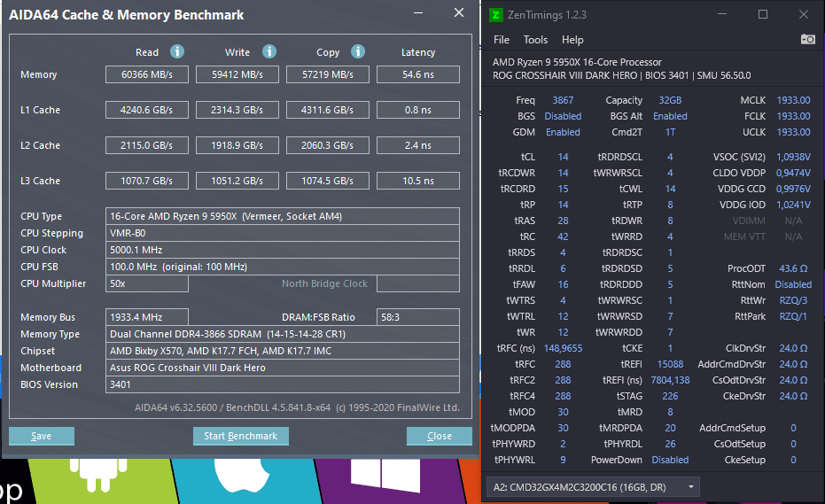Click the MCLK value 1933.00
Viewport: 825px width, 504px height.
(793, 100)
